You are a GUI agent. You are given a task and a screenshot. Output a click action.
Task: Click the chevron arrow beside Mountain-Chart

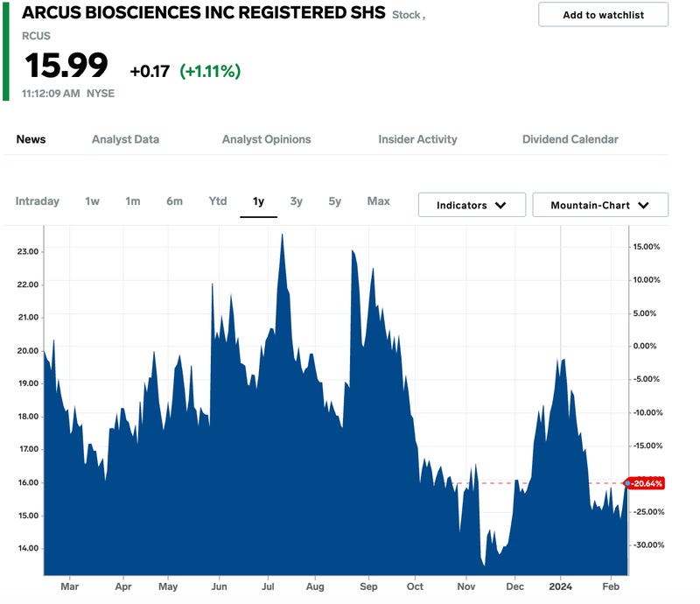pyautogui.click(x=643, y=206)
